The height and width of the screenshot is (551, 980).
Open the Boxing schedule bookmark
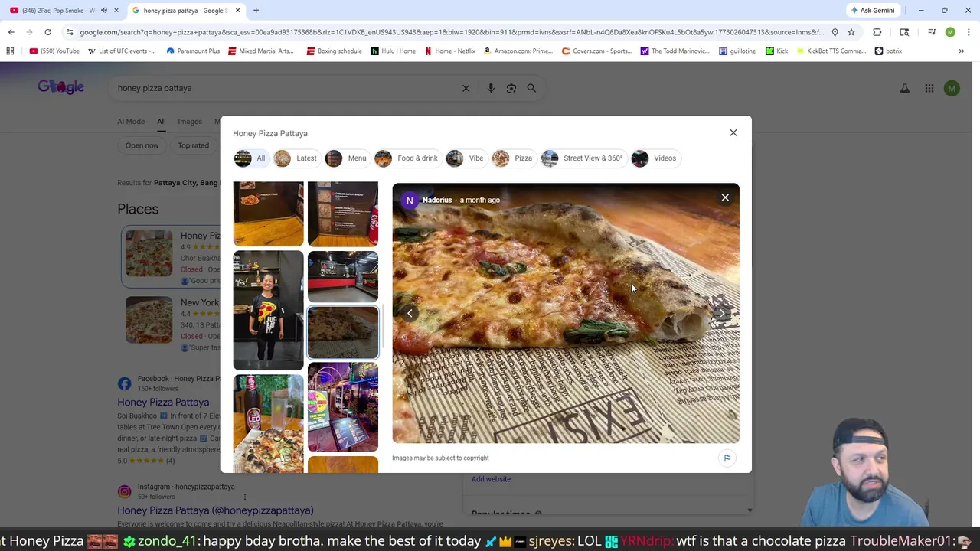pos(334,51)
